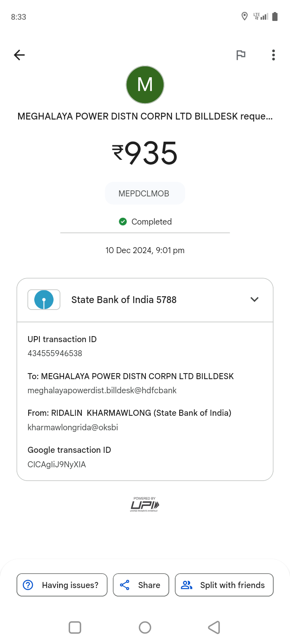The height and width of the screenshot is (644, 290).
Task: Tap the Android recent apps square icon
Action: 75,627
